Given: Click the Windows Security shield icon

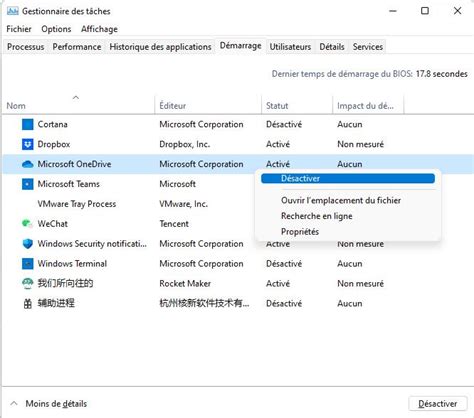Looking at the screenshot, I should [x=27, y=244].
